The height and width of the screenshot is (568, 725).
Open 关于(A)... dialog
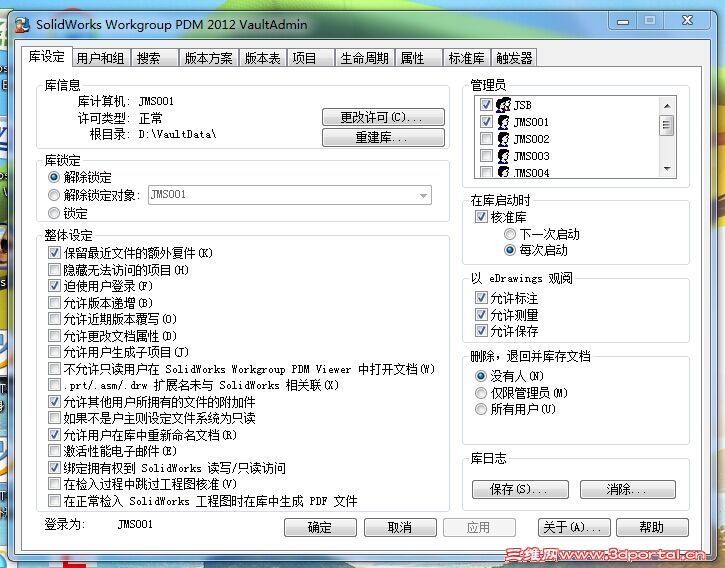coord(574,527)
